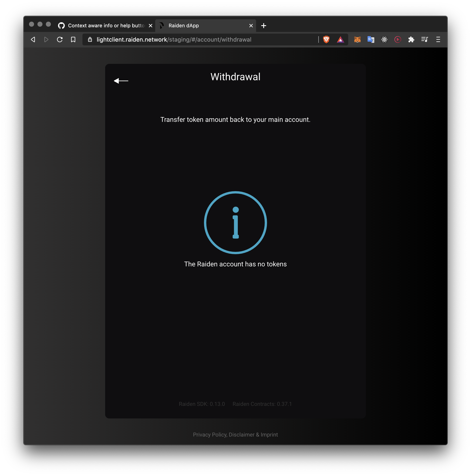Image resolution: width=471 pixels, height=476 pixels.
Task: Click the Withdrawal page title
Action: (x=235, y=77)
